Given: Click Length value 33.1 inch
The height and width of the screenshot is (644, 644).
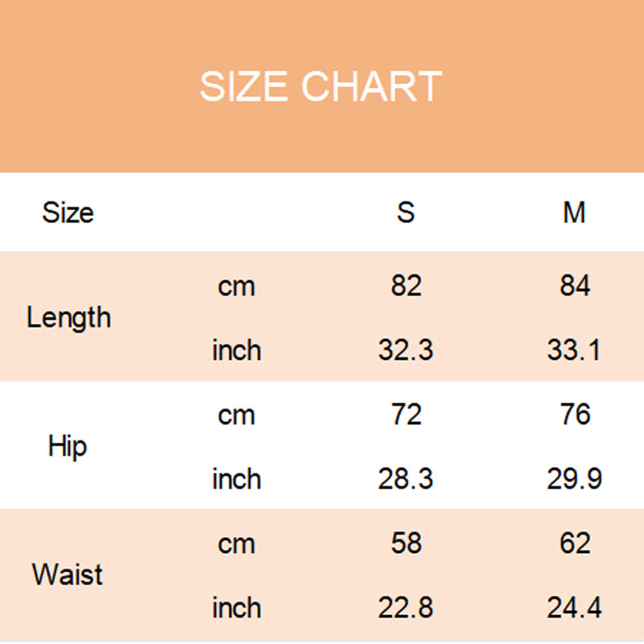Looking at the screenshot, I should (574, 350).
